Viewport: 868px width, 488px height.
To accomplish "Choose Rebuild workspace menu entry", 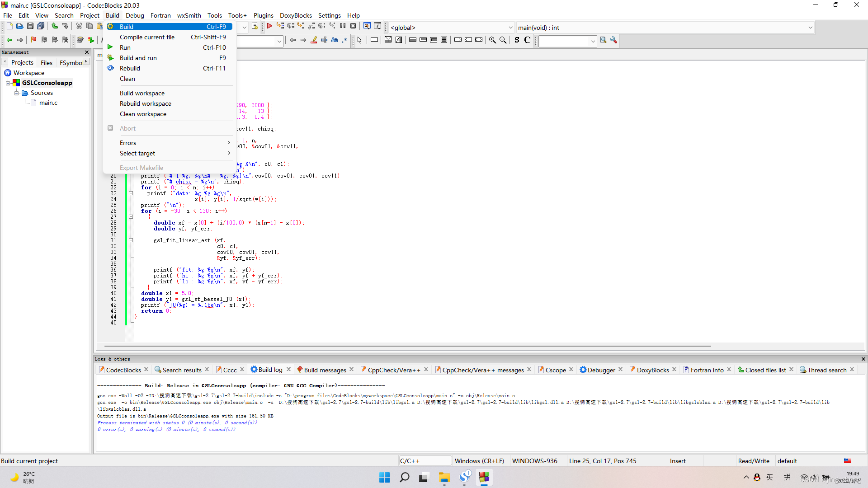I will point(169,103).
